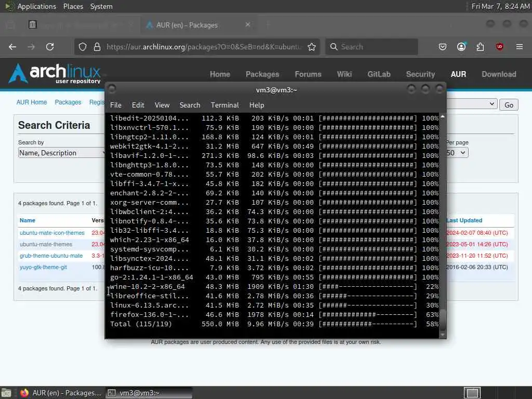
Task: Expand the Search by dropdown
Action: click(61, 153)
